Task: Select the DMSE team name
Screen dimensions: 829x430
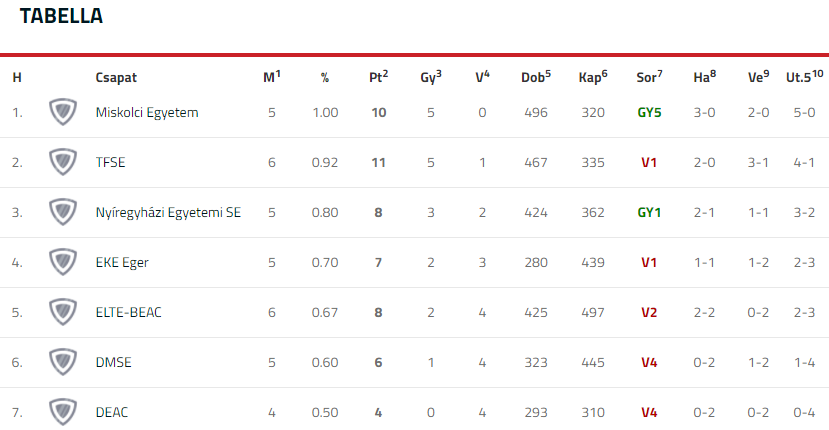Action: [x=114, y=362]
